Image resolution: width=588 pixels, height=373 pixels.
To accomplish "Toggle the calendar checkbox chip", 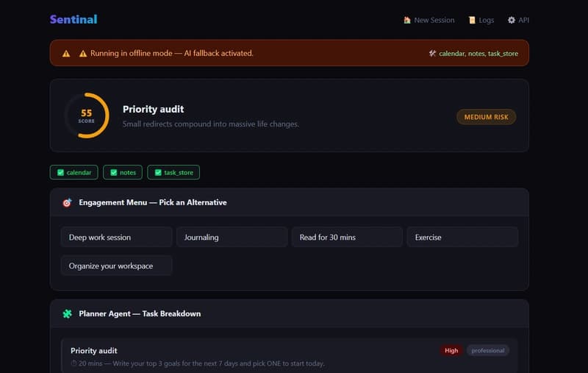I will coord(74,172).
